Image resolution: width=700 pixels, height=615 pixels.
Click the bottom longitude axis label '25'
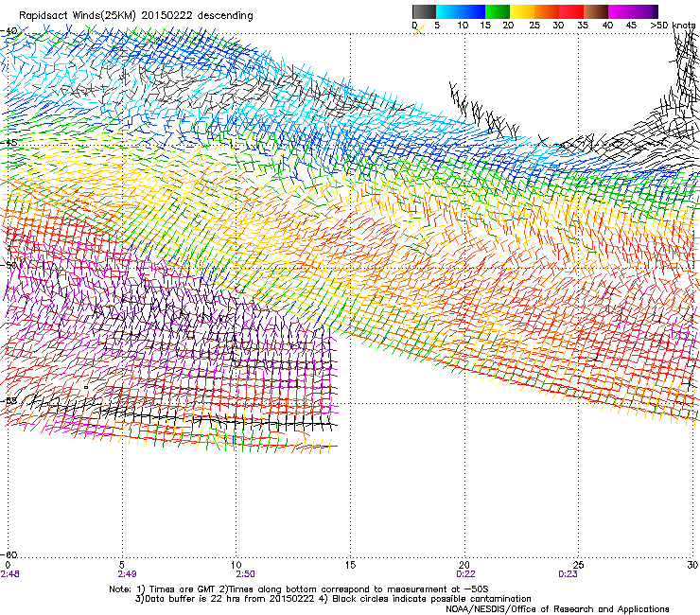578,565
